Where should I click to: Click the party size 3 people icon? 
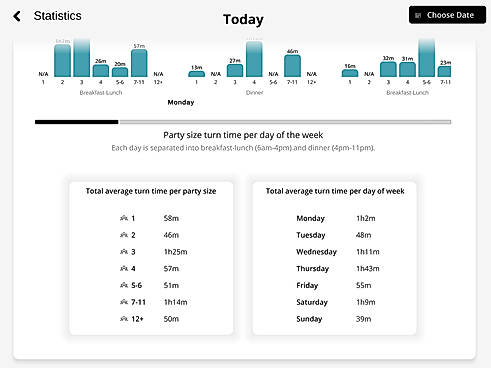coord(124,252)
